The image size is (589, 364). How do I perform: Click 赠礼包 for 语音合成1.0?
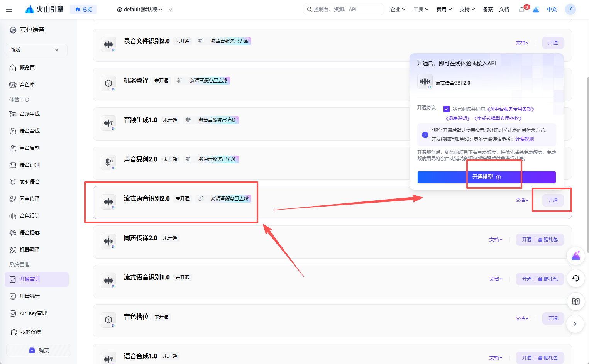(x=548, y=358)
